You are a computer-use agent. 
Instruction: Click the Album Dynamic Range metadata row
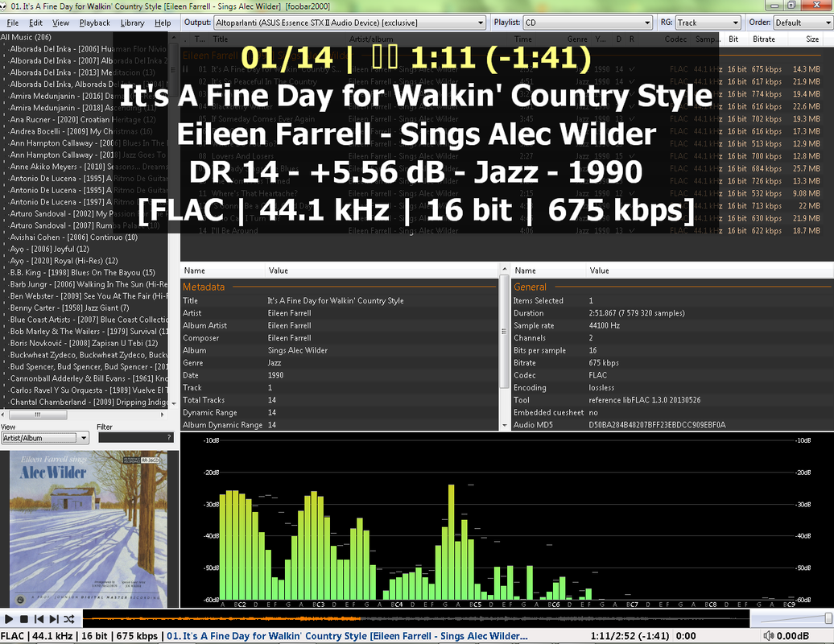pos(340,425)
